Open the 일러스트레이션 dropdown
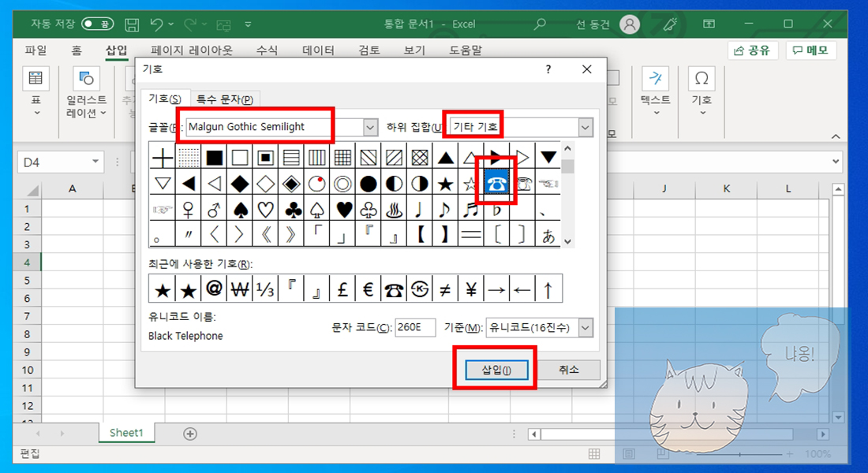The width and height of the screenshot is (868, 473). [x=86, y=91]
